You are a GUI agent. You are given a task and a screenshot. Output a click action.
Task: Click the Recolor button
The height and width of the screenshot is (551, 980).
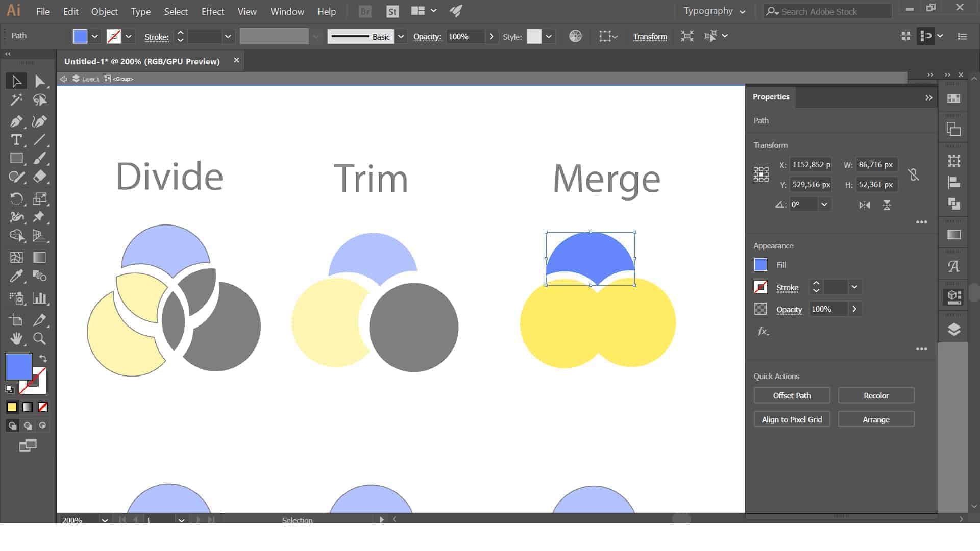[x=876, y=395]
